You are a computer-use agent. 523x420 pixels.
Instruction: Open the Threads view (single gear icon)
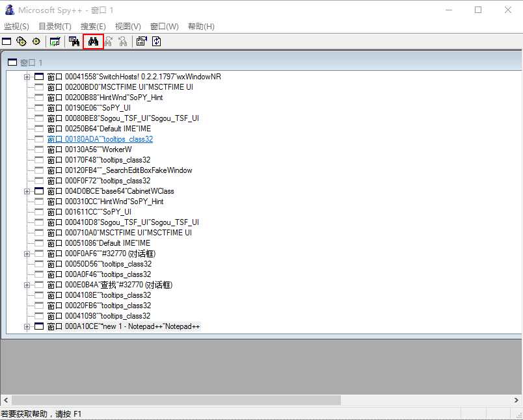pos(36,42)
